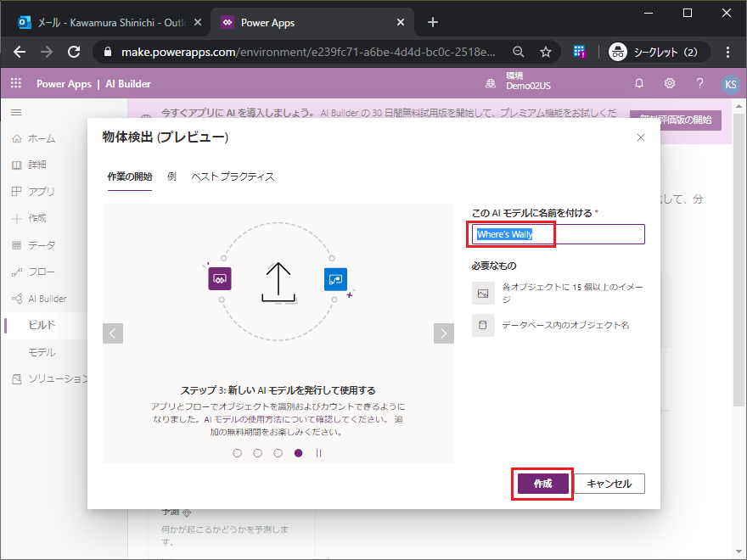
Task: Open アプリ in the sidebar
Action: (x=33, y=192)
